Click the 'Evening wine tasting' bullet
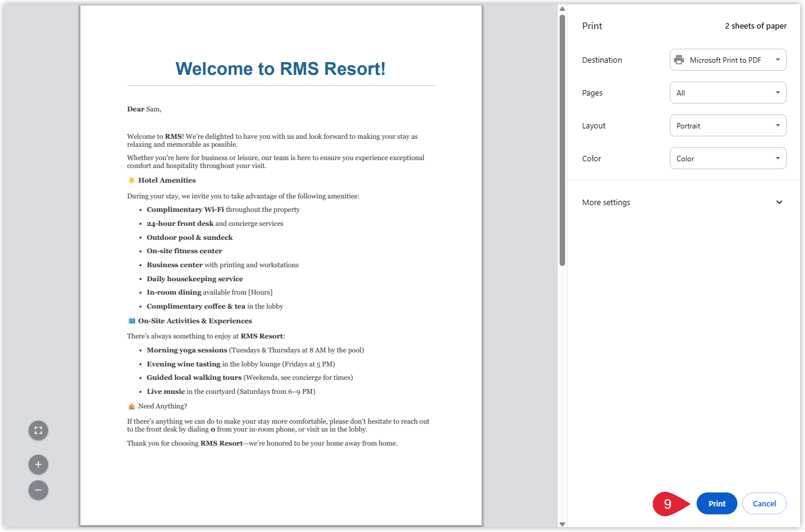The image size is (805, 532). click(x=241, y=364)
